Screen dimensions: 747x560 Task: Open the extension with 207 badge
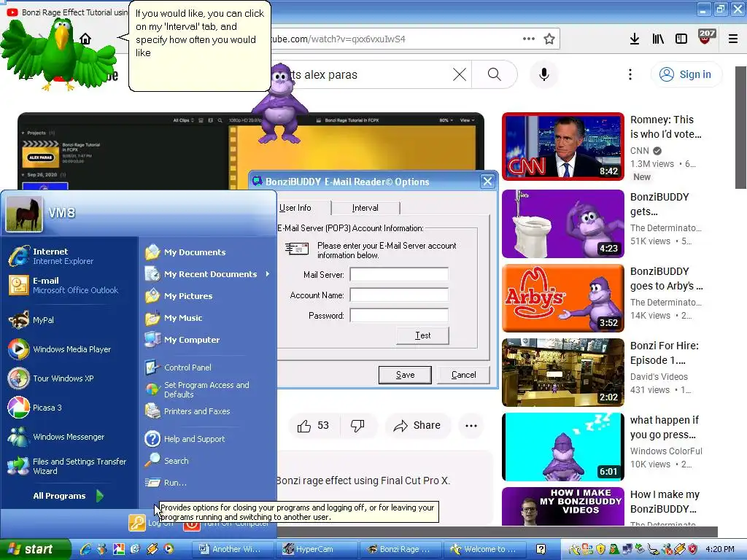[706, 37]
